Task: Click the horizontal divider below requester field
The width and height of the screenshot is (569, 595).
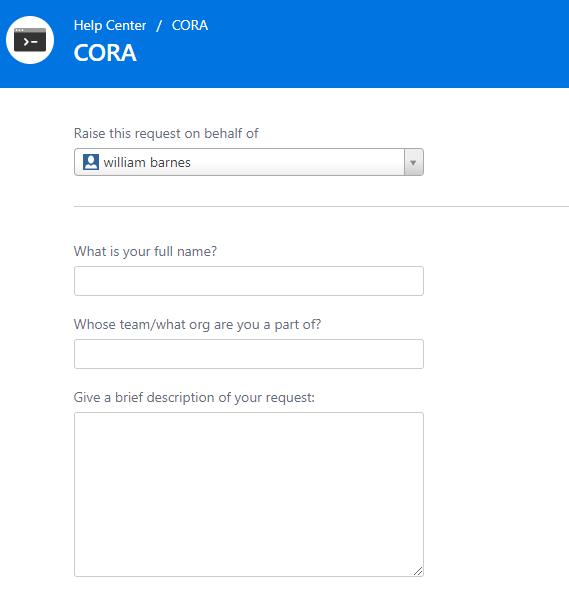Action: tap(321, 207)
